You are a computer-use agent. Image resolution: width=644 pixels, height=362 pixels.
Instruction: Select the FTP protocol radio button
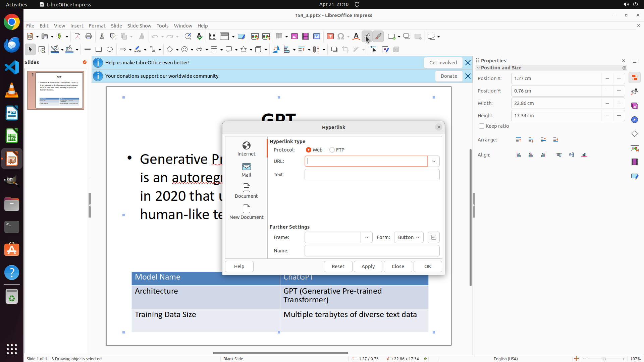click(x=332, y=150)
